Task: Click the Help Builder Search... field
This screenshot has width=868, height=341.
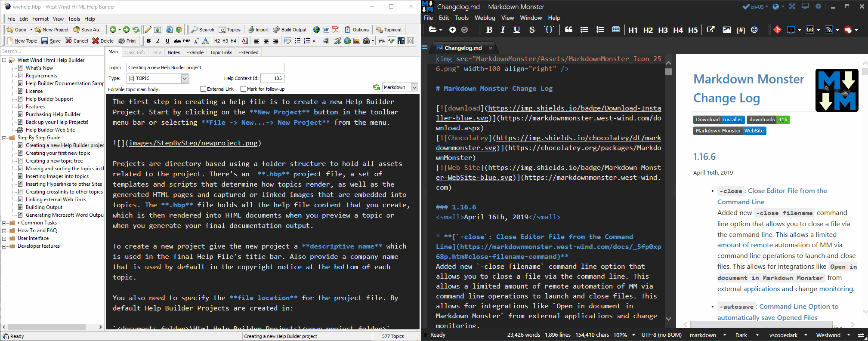Action: pyautogui.click(x=52, y=51)
